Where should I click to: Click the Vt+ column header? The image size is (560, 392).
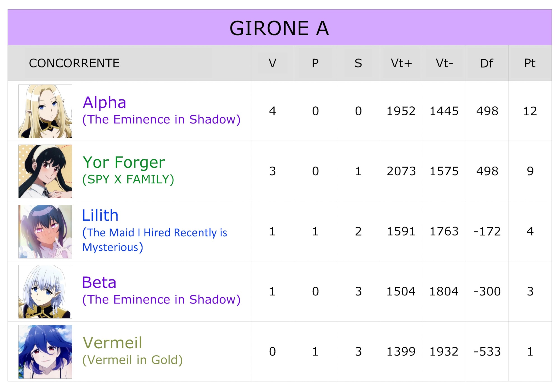tap(401, 63)
